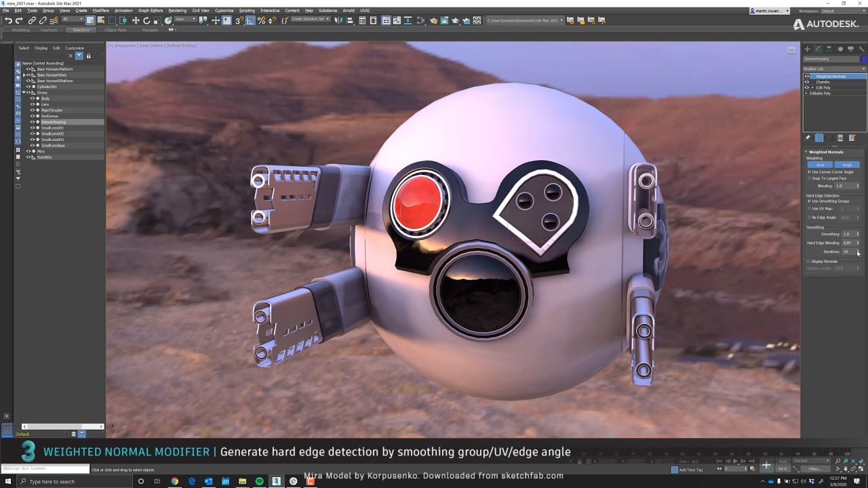Image resolution: width=868 pixels, height=488 pixels.
Task: Toggle visibility eye of Chamfer modifier
Action: 807,82
